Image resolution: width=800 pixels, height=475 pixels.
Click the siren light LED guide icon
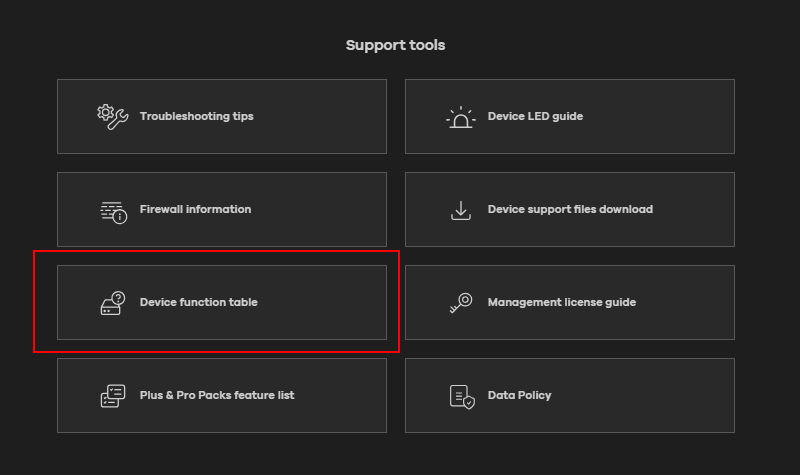[x=460, y=117]
